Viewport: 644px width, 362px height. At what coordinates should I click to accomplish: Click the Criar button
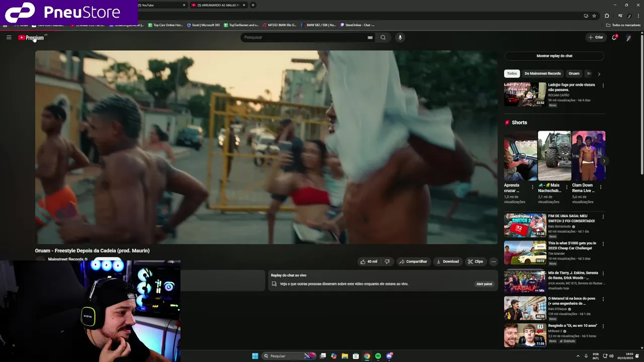596,37
